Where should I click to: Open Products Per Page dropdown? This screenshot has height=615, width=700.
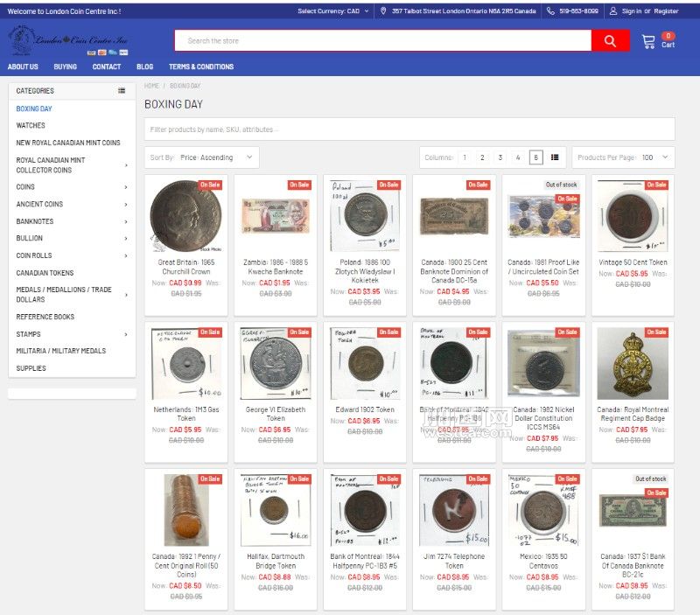coord(623,157)
